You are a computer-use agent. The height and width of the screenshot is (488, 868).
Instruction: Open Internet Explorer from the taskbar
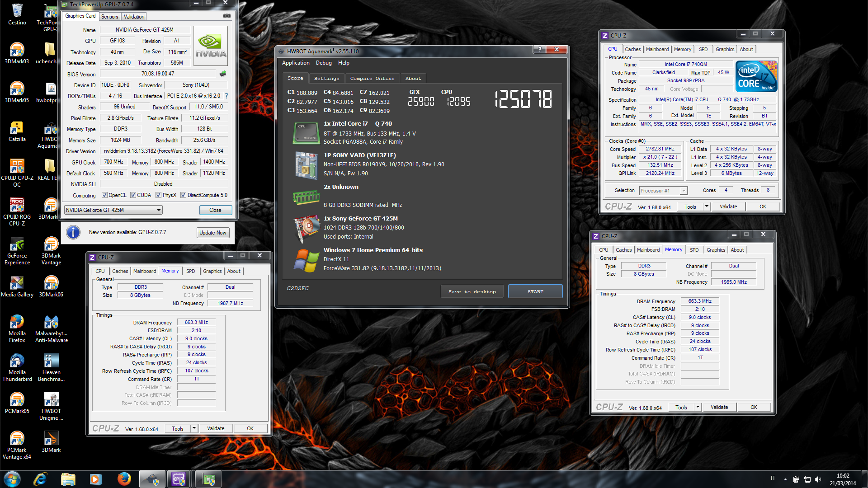(x=40, y=479)
